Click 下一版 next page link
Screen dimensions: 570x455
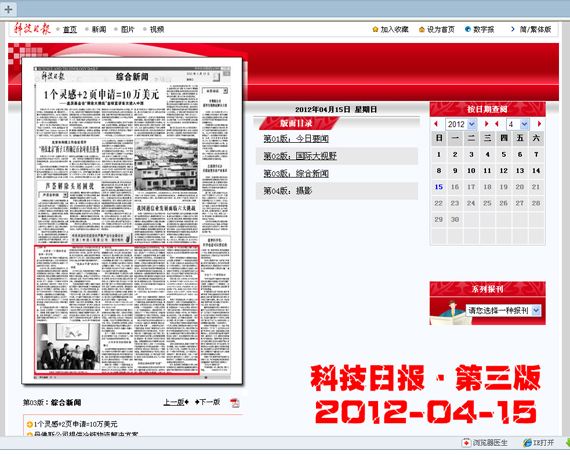click(x=207, y=402)
